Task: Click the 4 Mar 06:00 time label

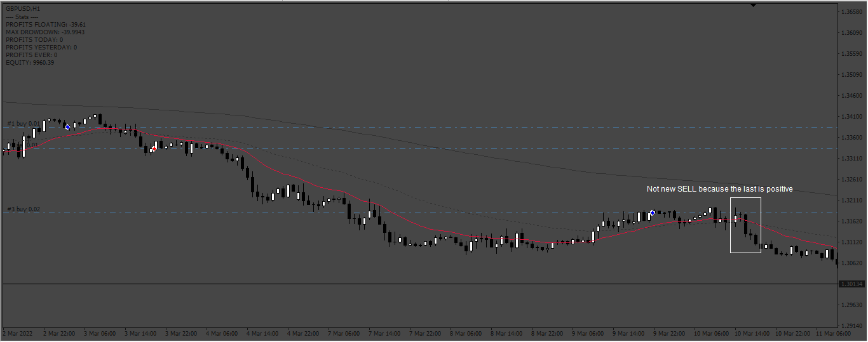Action: [x=222, y=334]
